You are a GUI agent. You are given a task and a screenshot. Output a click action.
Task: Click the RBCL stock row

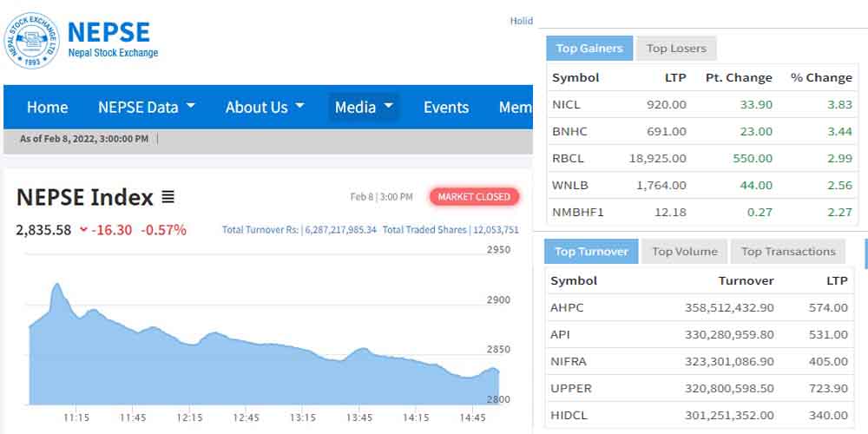(701, 158)
